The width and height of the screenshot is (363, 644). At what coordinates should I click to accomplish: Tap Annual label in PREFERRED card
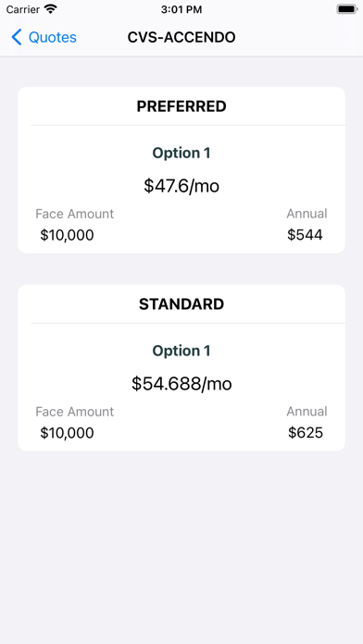[x=307, y=214]
